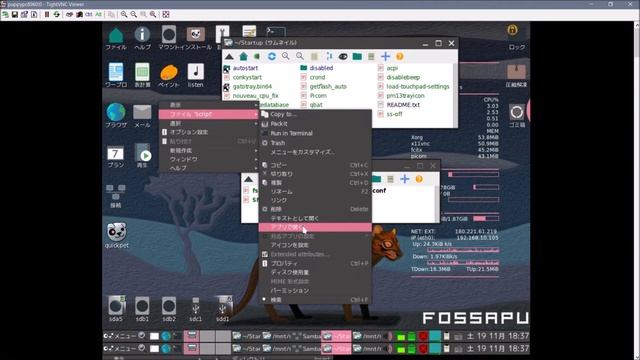
Task: Expand the 選択 submenu
Action: (x=209, y=123)
